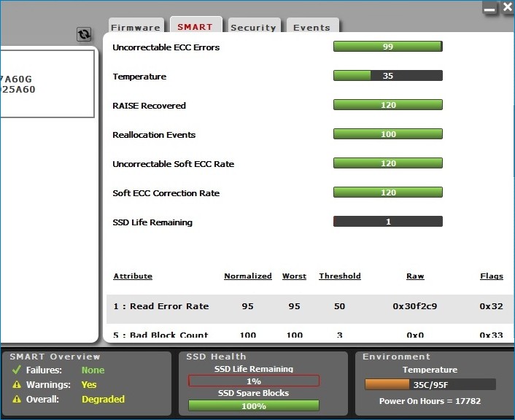Click the SSD Life Remaining 1% bar
515x420 pixels.
click(x=253, y=381)
